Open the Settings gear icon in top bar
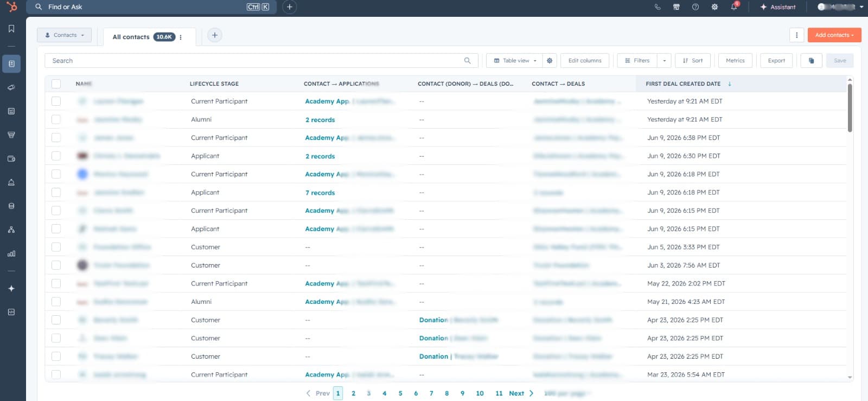 (714, 7)
